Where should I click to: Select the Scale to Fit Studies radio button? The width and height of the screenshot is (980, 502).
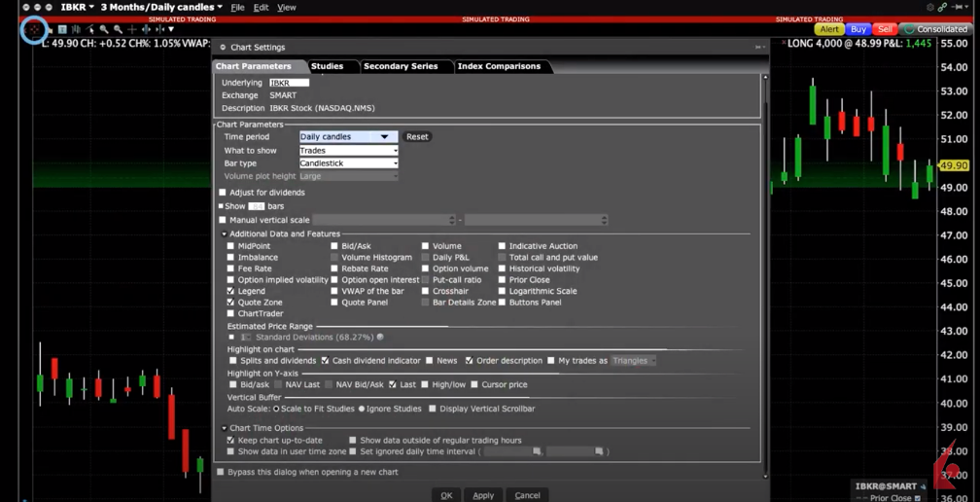pyautogui.click(x=276, y=409)
